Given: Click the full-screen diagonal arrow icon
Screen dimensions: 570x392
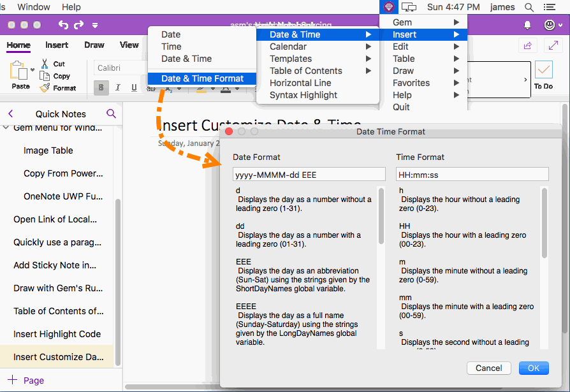Looking at the screenshot, I should click(x=552, y=45).
